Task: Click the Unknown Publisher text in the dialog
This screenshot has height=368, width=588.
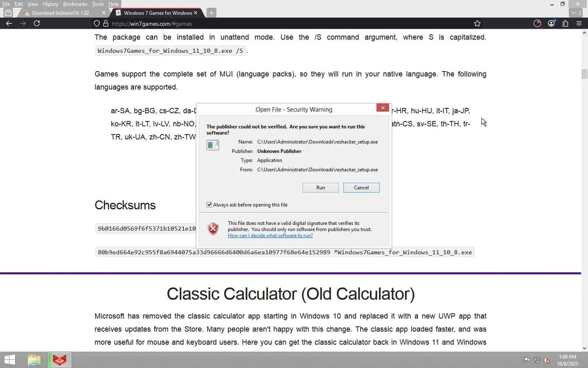Action: coord(279,151)
